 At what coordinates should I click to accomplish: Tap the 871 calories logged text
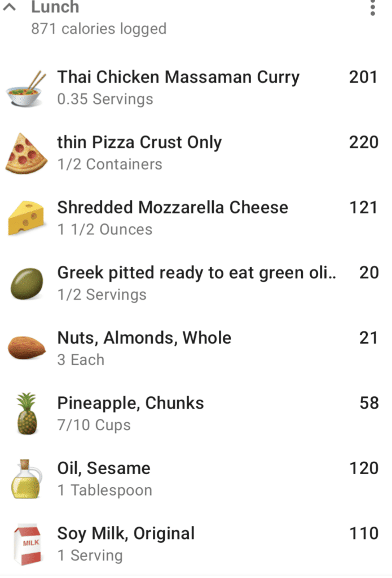[x=99, y=29]
